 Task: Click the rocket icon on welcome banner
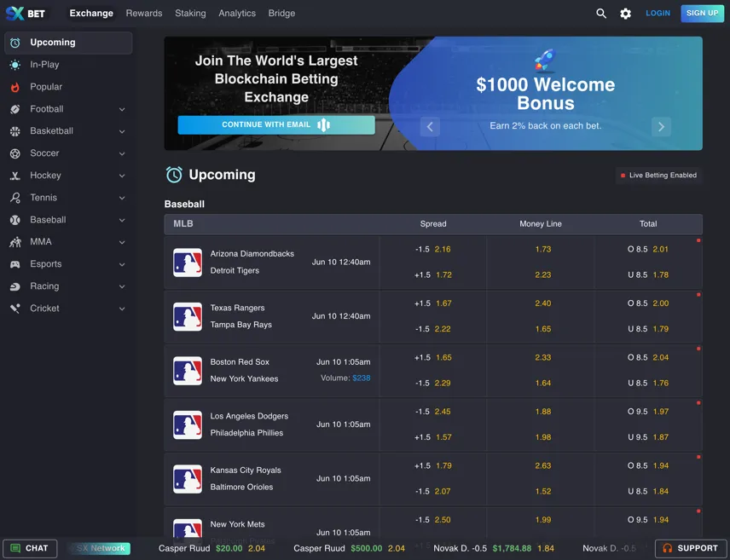(545, 60)
